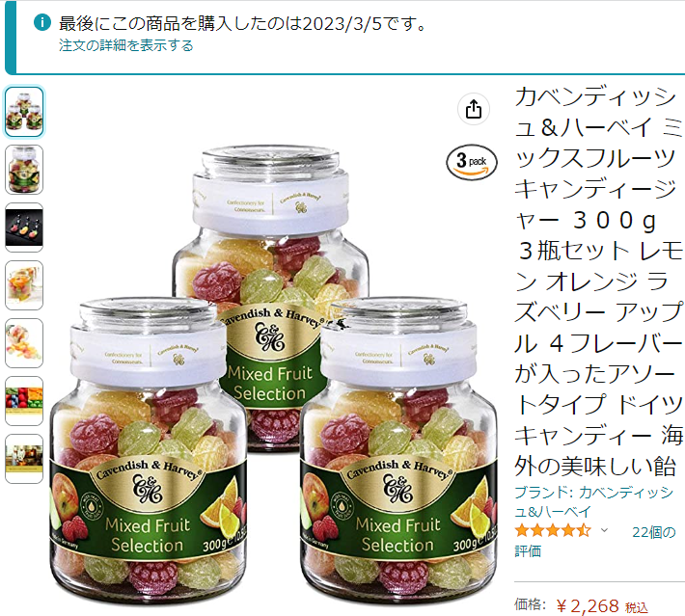
Task: Open the star rating dropdown chevron
Action: pos(604,530)
